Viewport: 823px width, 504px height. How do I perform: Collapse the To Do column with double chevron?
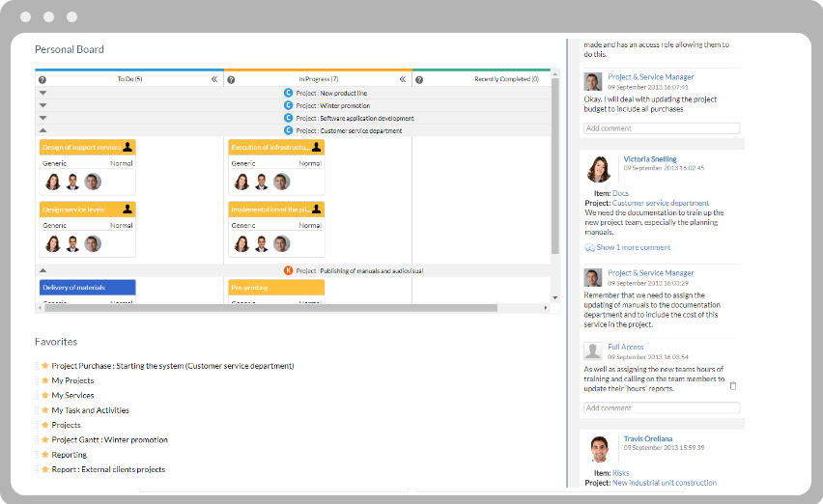coord(214,80)
